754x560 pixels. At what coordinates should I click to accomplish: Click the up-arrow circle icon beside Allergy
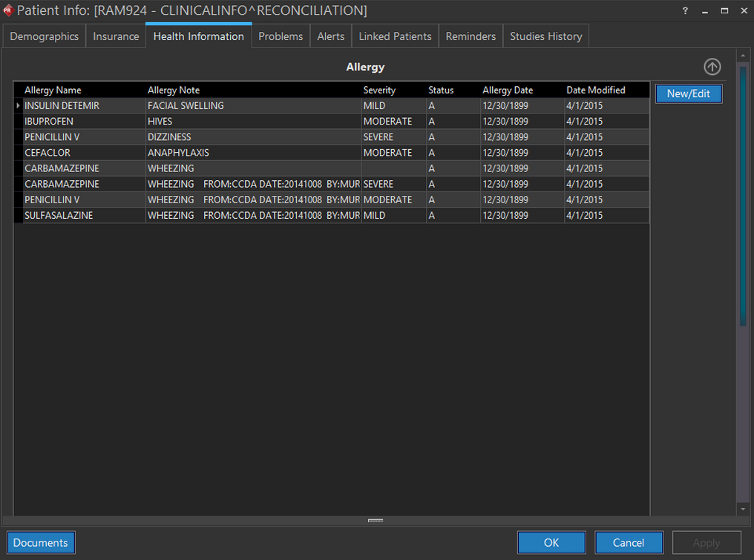click(x=712, y=67)
